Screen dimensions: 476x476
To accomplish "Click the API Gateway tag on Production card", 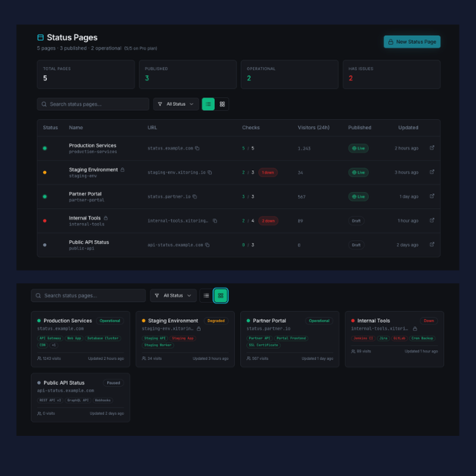I will (x=50, y=338).
